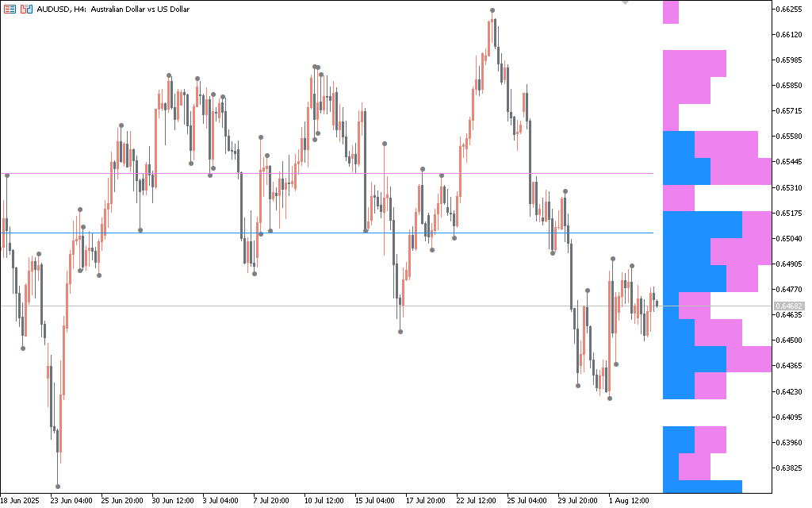Select the gray chart shift triangle marker
The height and width of the screenshot is (508, 812).
[625, 2]
